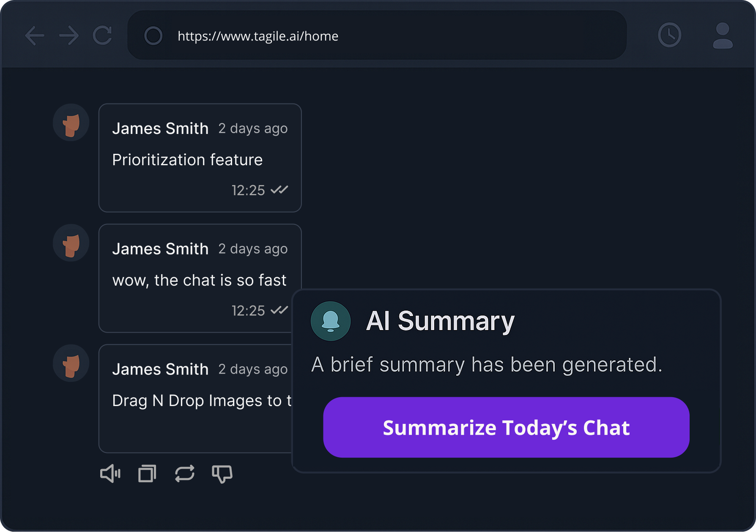The image size is (756, 532).
Task: Select the 'wow, the chat is so fast' message
Action: point(199,280)
